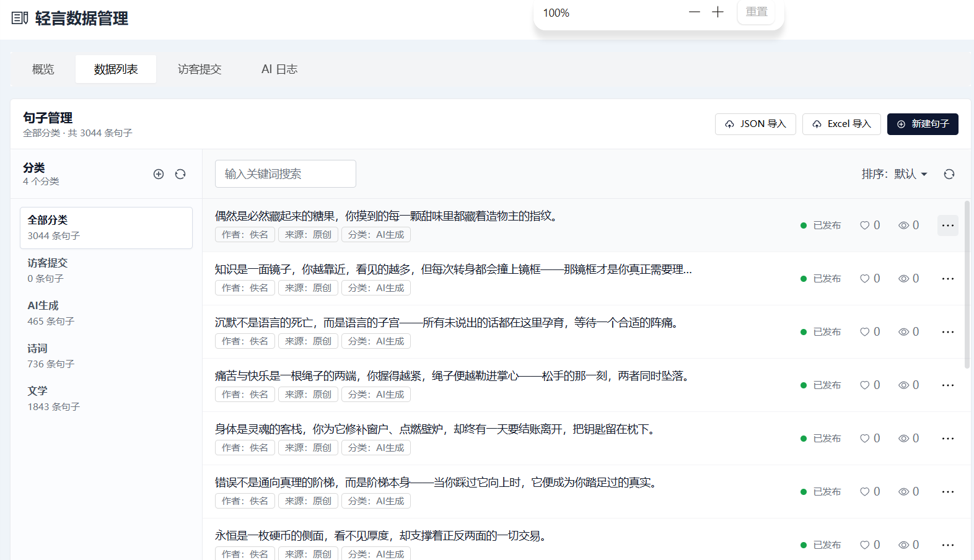Click the eye views icon on 知识是一面镜子 row
Image resolution: width=974 pixels, height=560 pixels.
904,279
